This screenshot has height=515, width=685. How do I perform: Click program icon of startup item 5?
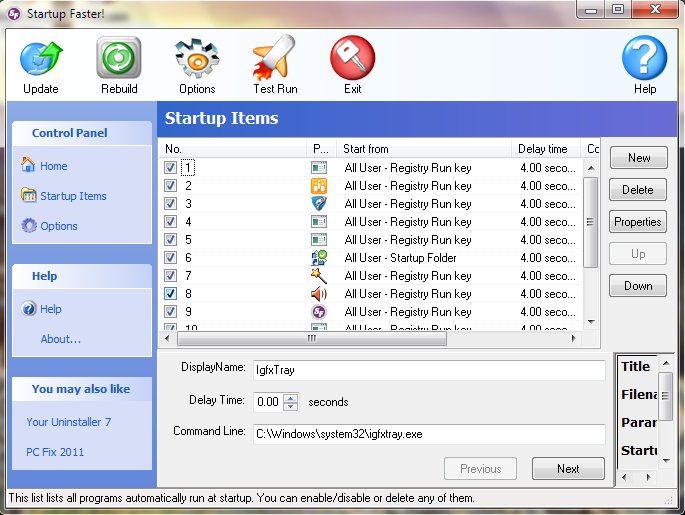pyautogui.click(x=319, y=240)
